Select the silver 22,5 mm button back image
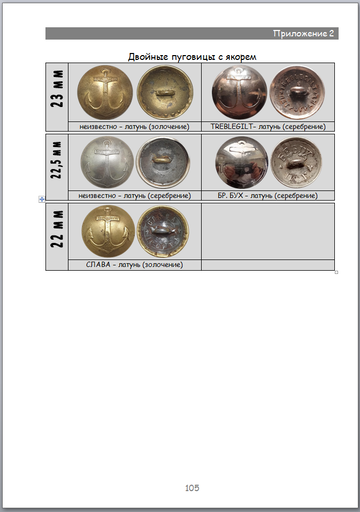 [x=163, y=162]
